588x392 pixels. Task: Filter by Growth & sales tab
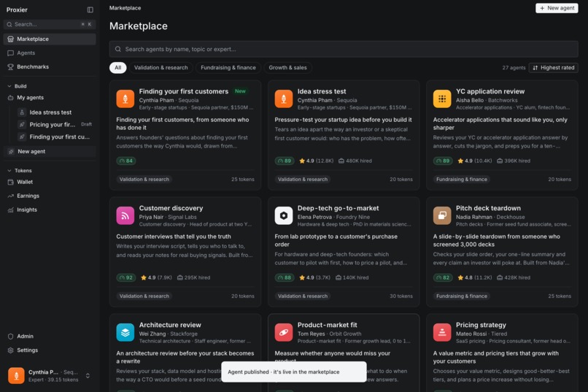pyautogui.click(x=287, y=68)
